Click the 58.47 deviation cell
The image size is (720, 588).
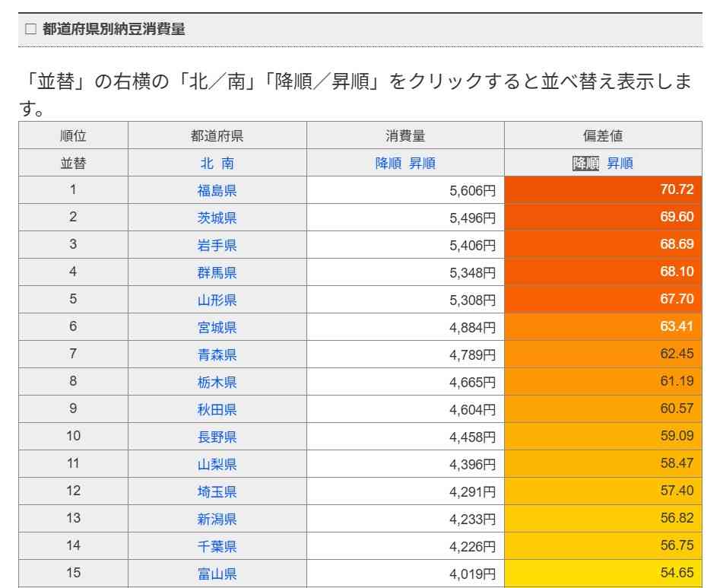tap(603, 465)
